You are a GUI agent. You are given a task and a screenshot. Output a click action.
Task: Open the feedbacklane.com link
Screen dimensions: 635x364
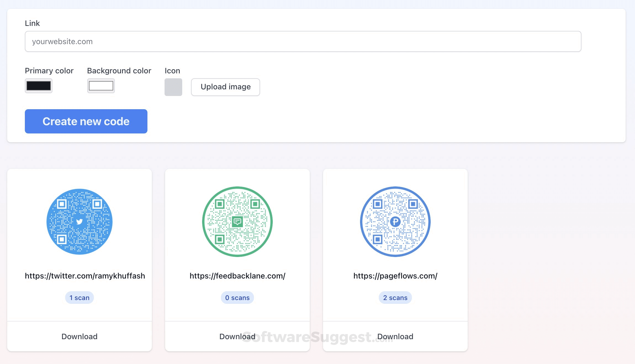tap(237, 276)
